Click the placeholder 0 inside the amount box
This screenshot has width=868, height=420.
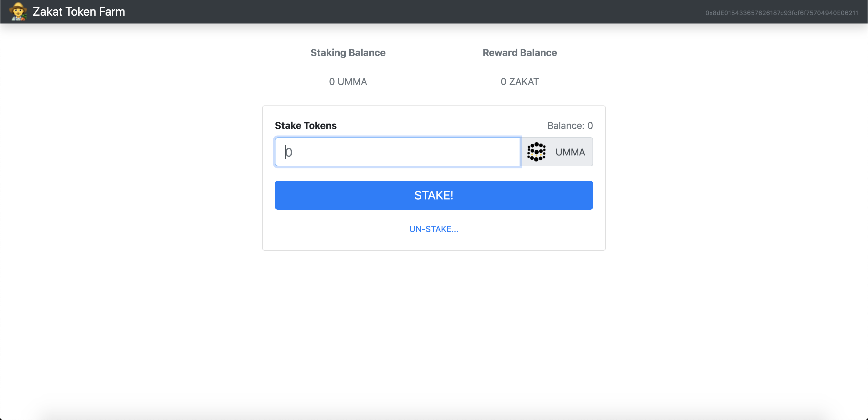tap(289, 152)
